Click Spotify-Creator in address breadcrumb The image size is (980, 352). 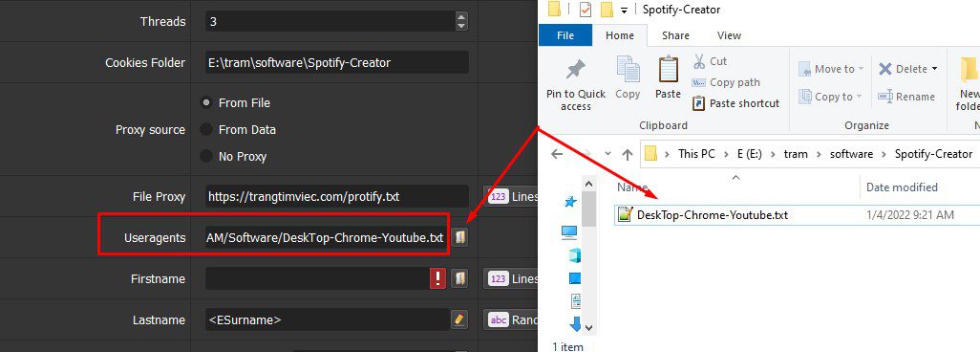click(x=933, y=154)
